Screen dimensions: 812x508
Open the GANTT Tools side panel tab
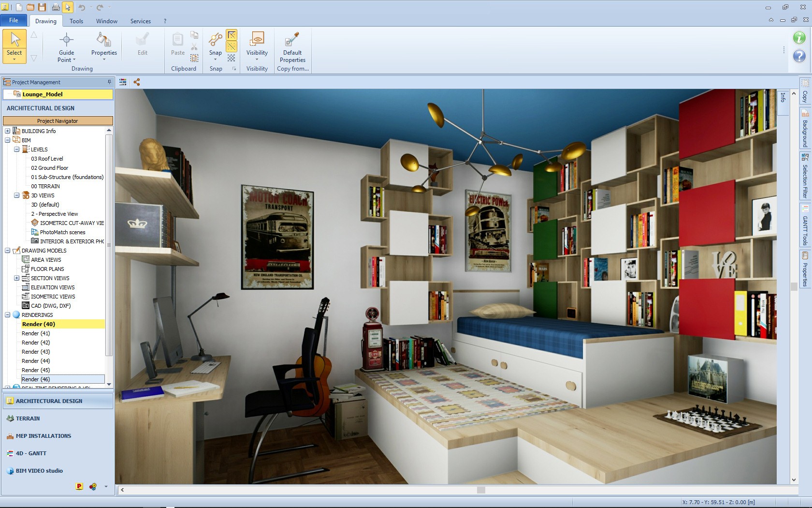coord(805,225)
